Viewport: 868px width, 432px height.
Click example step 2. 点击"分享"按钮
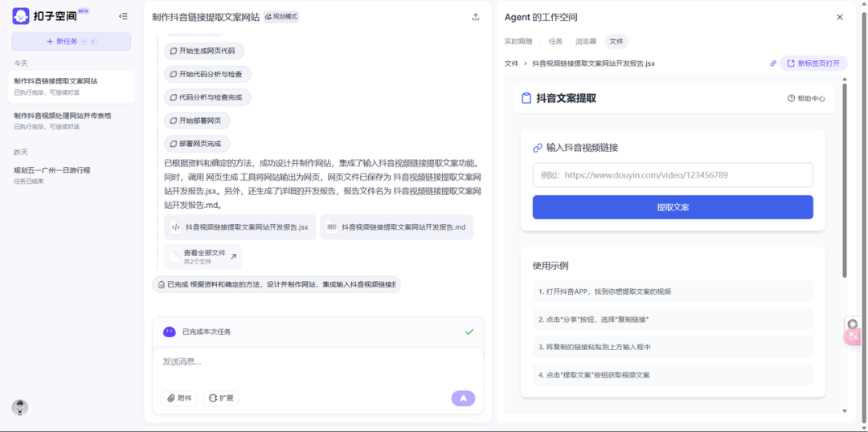(673, 319)
